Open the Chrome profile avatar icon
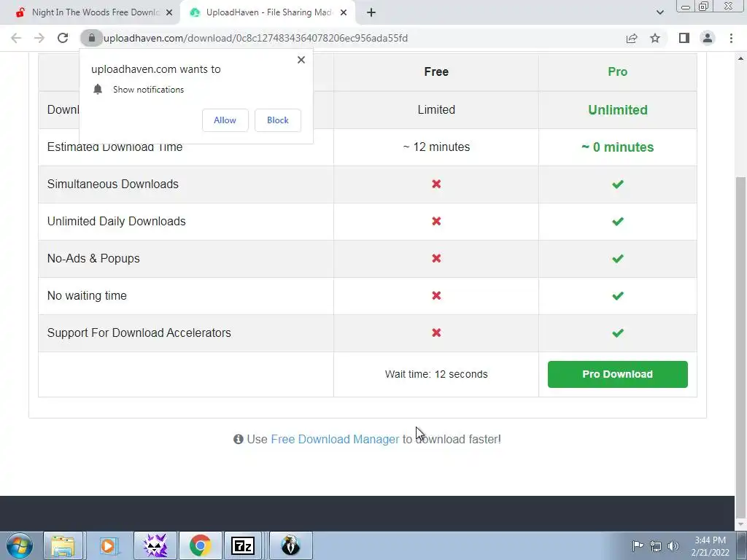The height and width of the screenshot is (560, 747). click(x=708, y=38)
